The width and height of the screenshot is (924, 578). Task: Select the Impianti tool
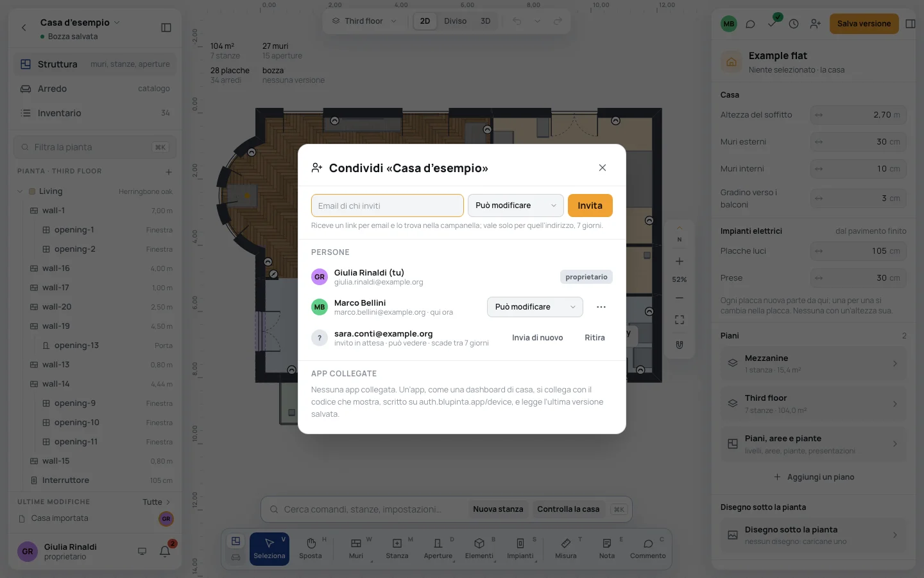[x=520, y=549]
